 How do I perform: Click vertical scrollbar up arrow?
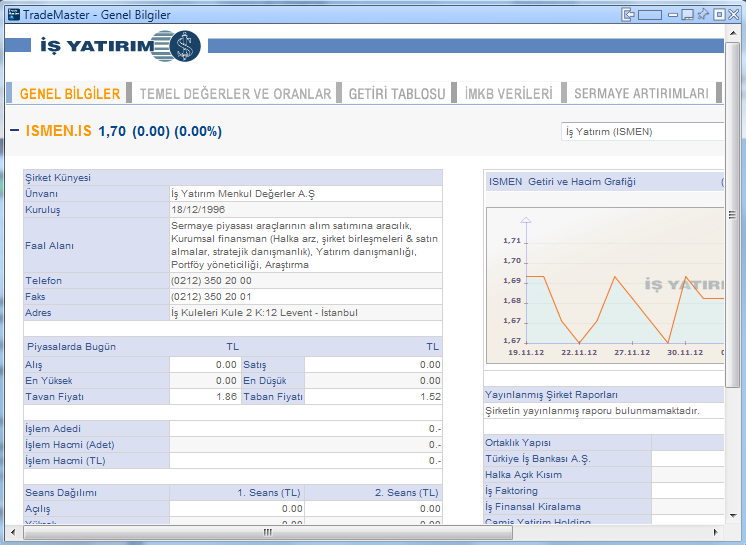point(733,32)
